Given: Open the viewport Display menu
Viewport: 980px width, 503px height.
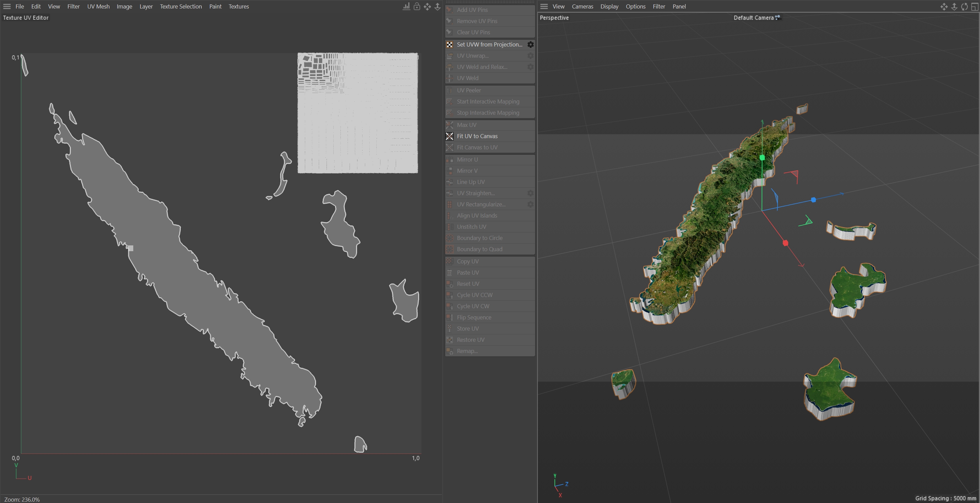Looking at the screenshot, I should pos(609,6).
